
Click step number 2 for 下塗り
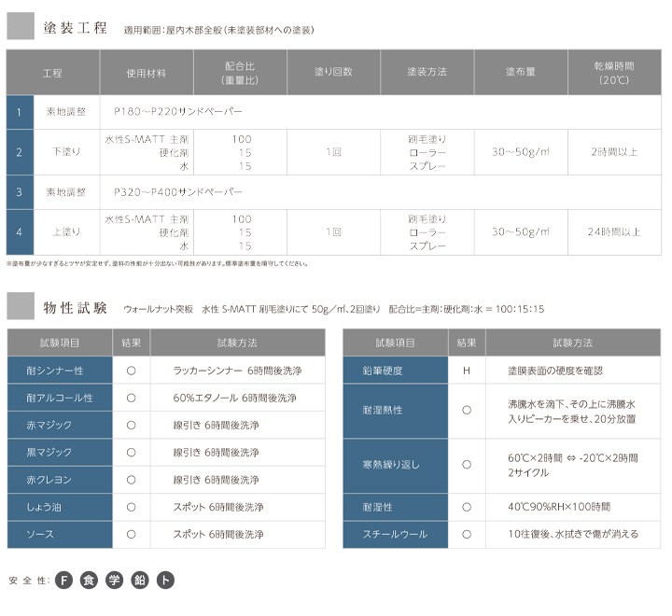point(19,151)
